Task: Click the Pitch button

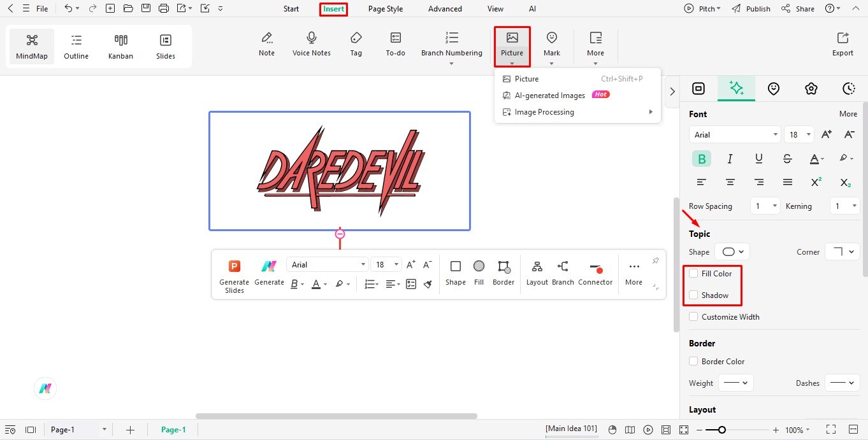Action: click(x=702, y=9)
